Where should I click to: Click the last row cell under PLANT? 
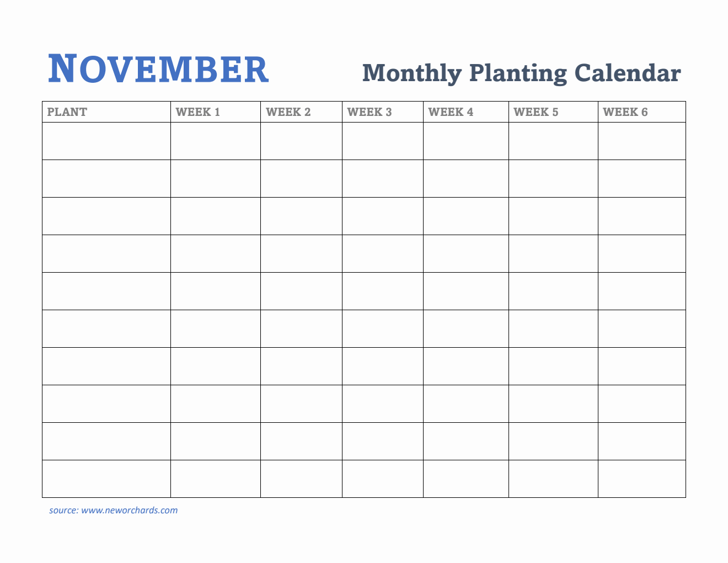click(106, 479)
